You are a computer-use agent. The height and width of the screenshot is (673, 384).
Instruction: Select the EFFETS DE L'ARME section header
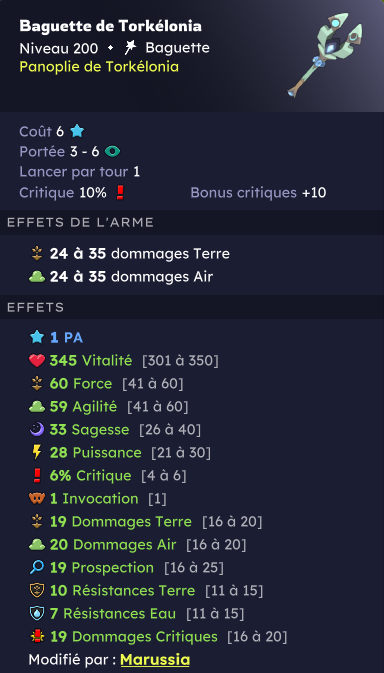80,222
